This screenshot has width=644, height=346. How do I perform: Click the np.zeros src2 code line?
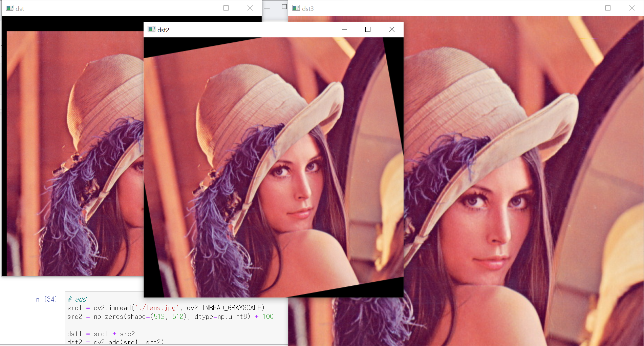170,317
